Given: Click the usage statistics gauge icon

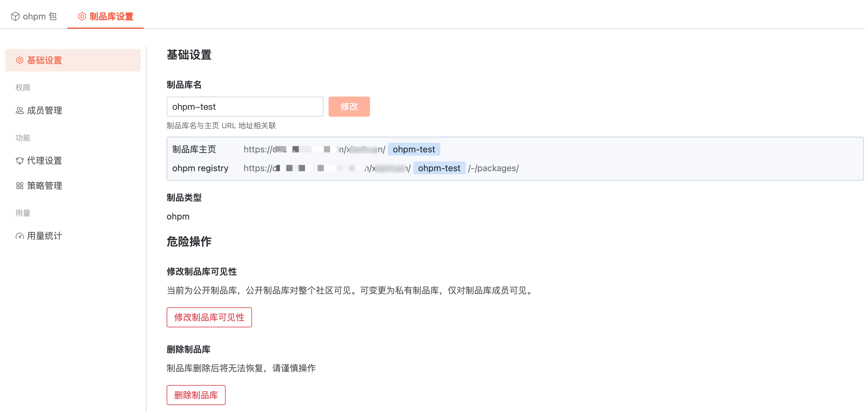Looking at the screenshot, I should pyautogui.click(x=19, y=236).
